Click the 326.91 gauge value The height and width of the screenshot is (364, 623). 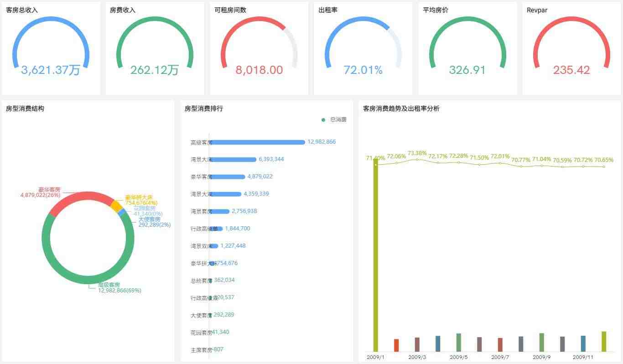(467, 70)
